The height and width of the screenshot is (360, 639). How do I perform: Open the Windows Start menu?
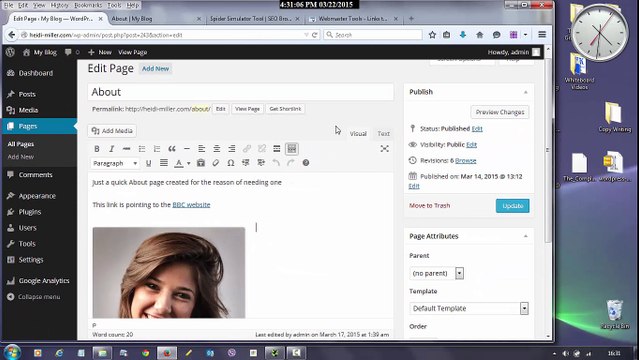click(x=12, y=352)
